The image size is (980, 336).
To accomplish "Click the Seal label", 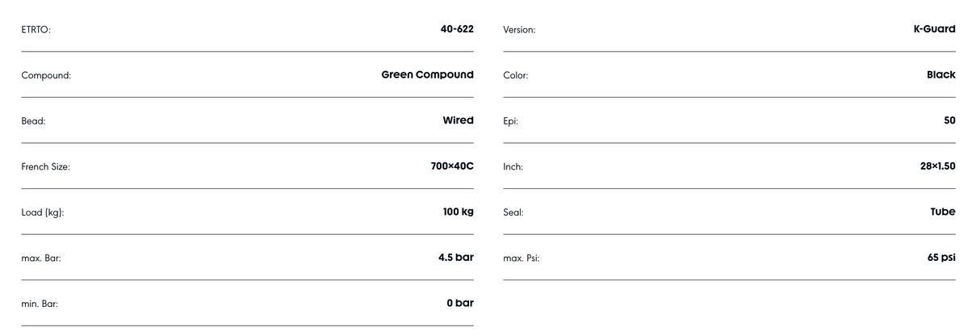I will tap(513, 213).
